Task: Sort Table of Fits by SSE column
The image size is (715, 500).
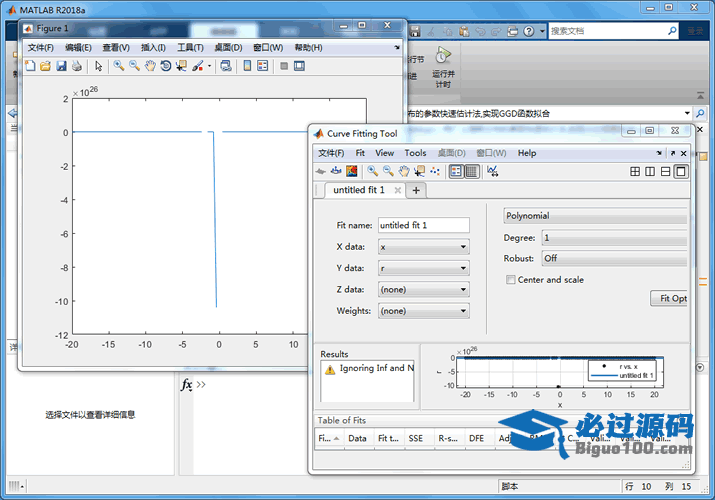Action: pyautogui.click(x=419, y=438)
